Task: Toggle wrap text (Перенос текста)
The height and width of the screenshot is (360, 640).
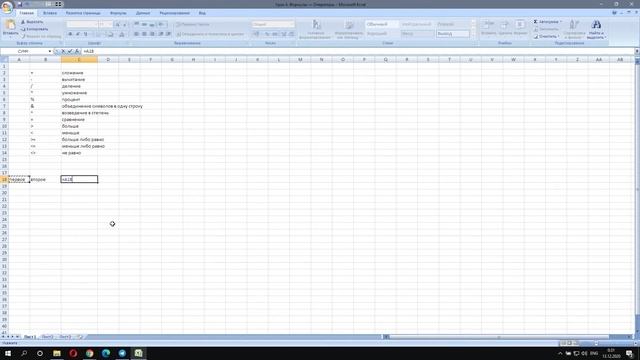Action: coord(193,24)
